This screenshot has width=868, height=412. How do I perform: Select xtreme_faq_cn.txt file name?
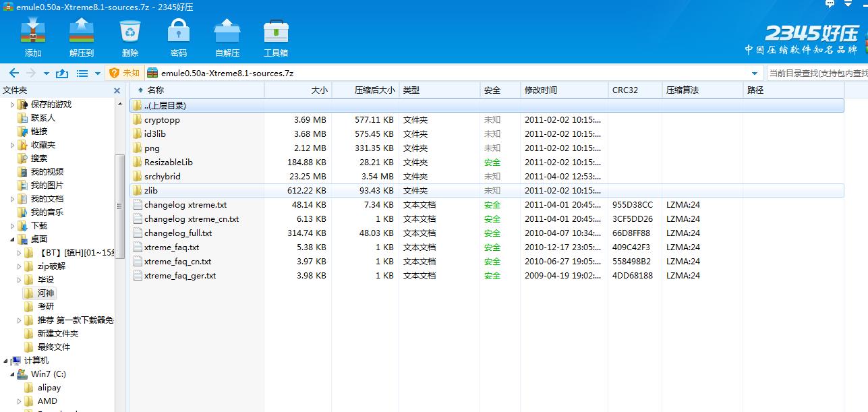(x=177, y=262)
